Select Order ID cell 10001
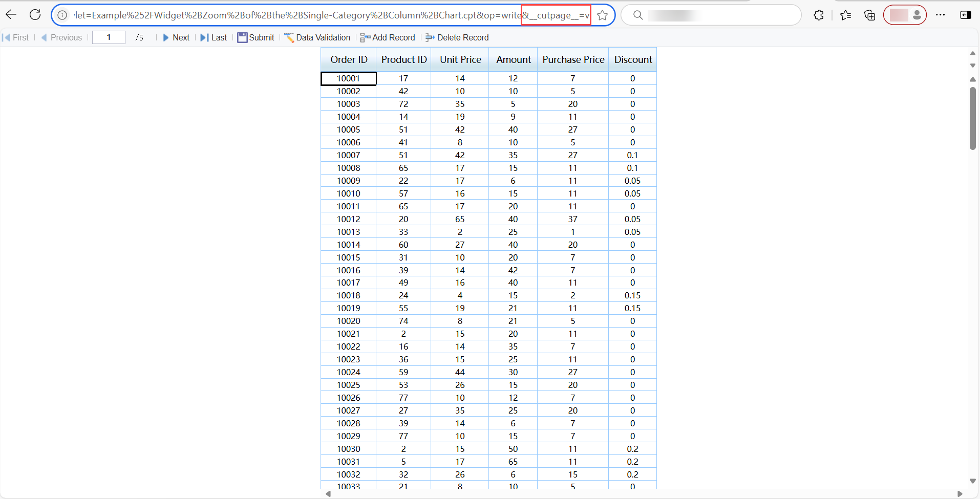Screen dimensions: 980x499 [349, 78]
